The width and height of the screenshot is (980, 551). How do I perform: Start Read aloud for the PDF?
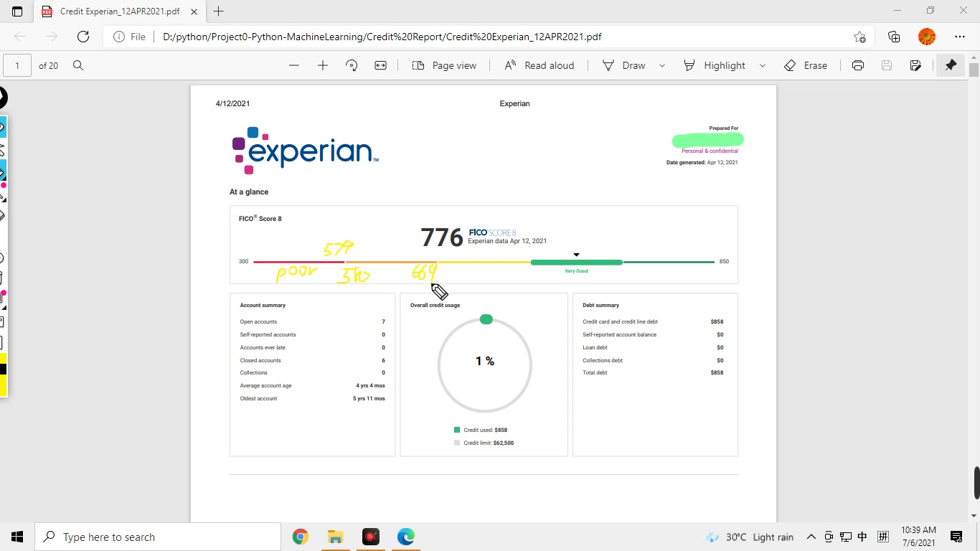(x=539, y=65)
